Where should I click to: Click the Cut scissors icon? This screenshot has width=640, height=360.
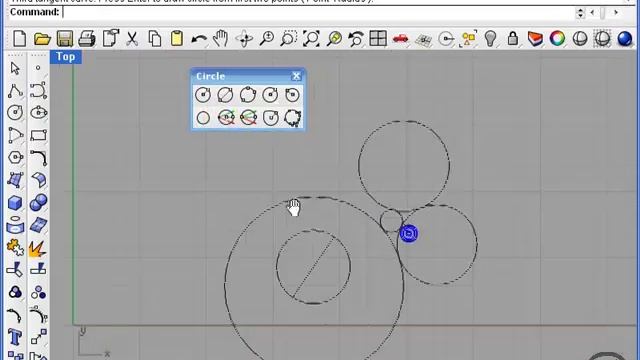coord(132,39)
